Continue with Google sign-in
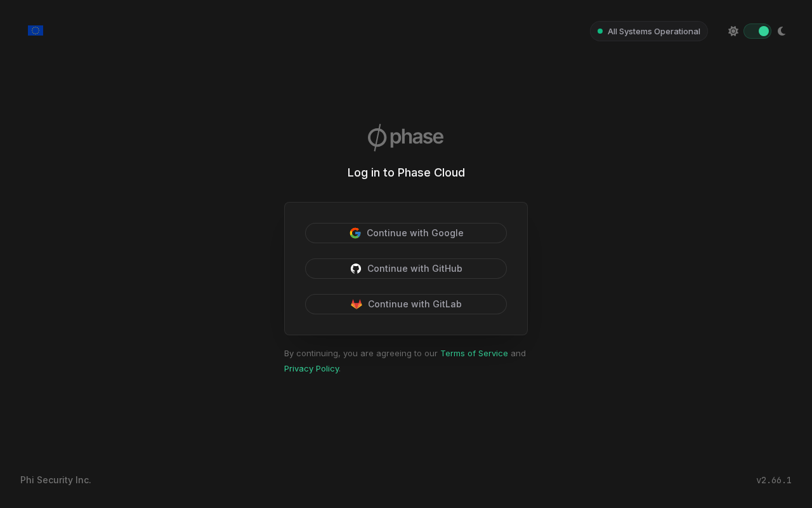 click(x=406, y=233)
